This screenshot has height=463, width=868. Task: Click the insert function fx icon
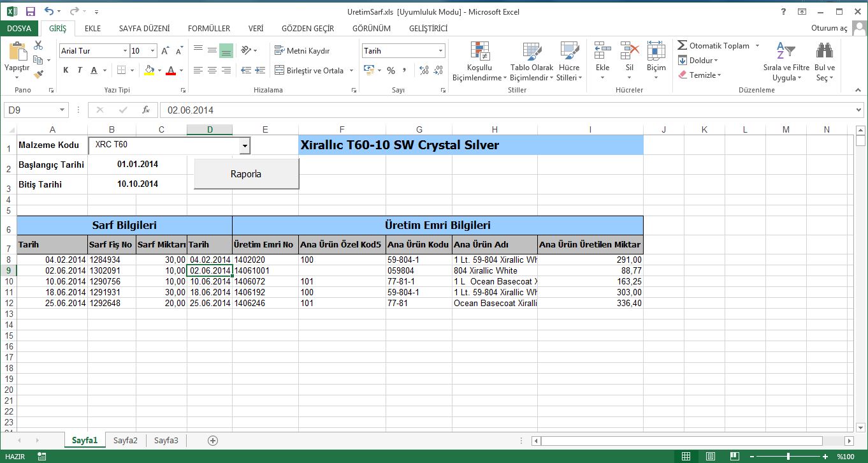click(146, 110)
